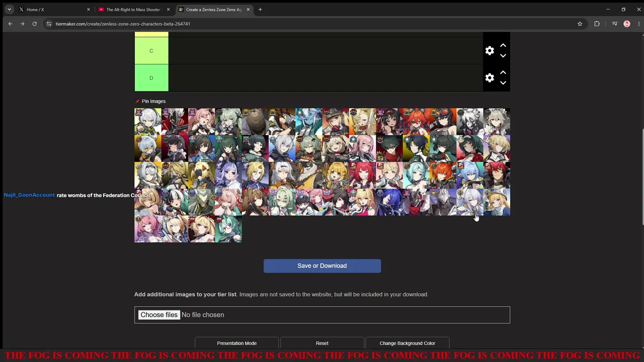Move tier D row up
Image resolution: width=644 pixels, height=362 pixels.
(x=503, y=72)
